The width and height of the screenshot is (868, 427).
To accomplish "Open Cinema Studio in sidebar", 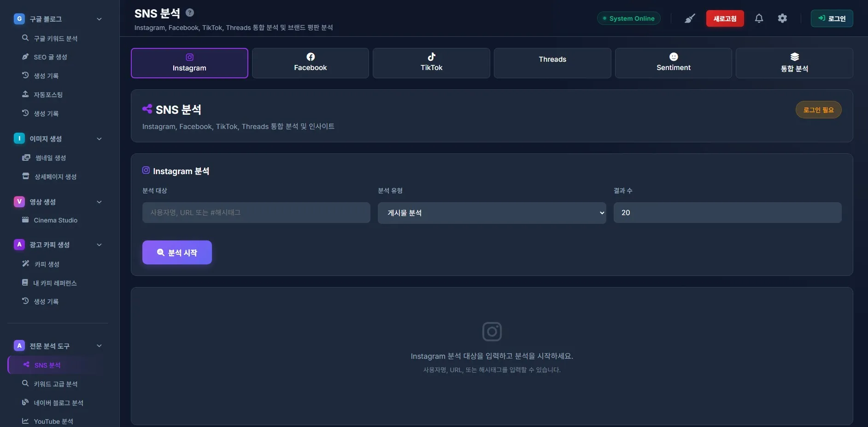I will point(58,220).
